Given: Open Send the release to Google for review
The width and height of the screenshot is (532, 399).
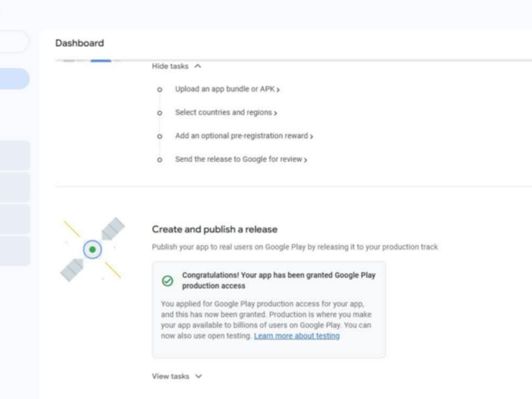Looking at the screenshot, I should (x=241, y=160).
